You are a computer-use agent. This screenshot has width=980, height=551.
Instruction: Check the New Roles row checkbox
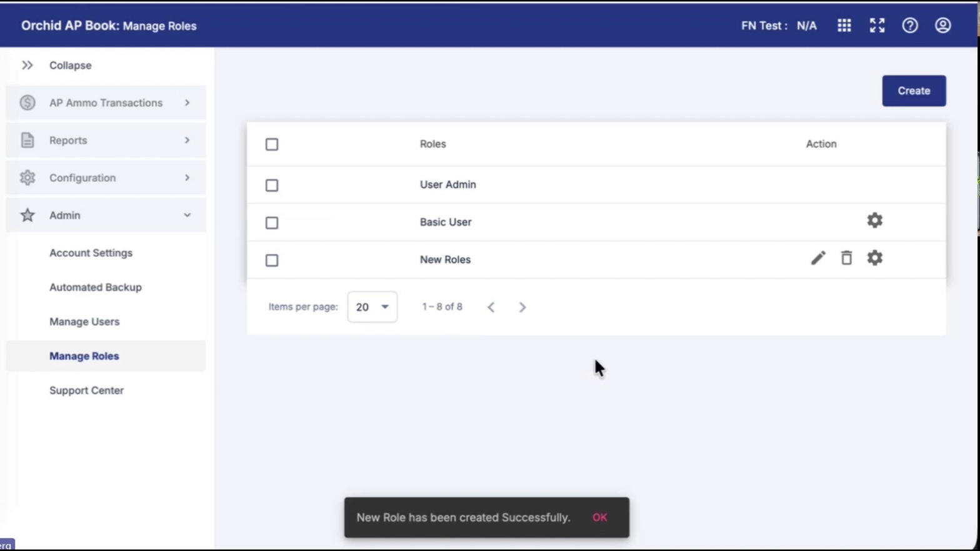[x=271, y=261]
